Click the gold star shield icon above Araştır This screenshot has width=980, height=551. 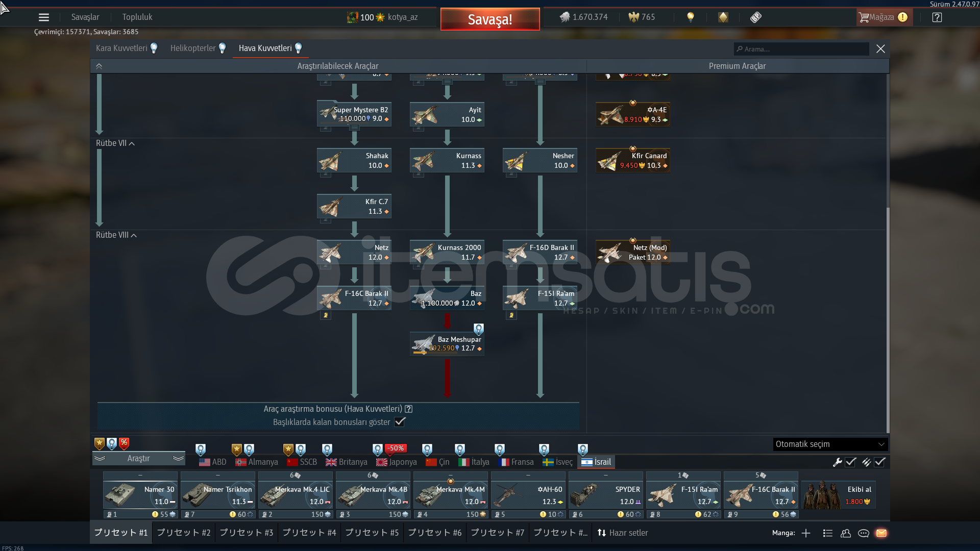pyautogui.click(x=100, y=443)
